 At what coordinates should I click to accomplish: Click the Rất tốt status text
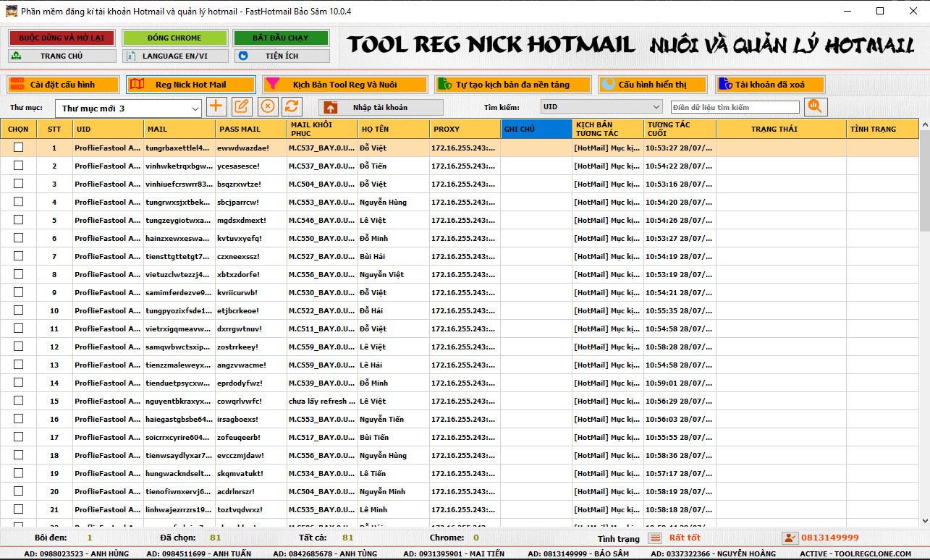click(684, 538)
